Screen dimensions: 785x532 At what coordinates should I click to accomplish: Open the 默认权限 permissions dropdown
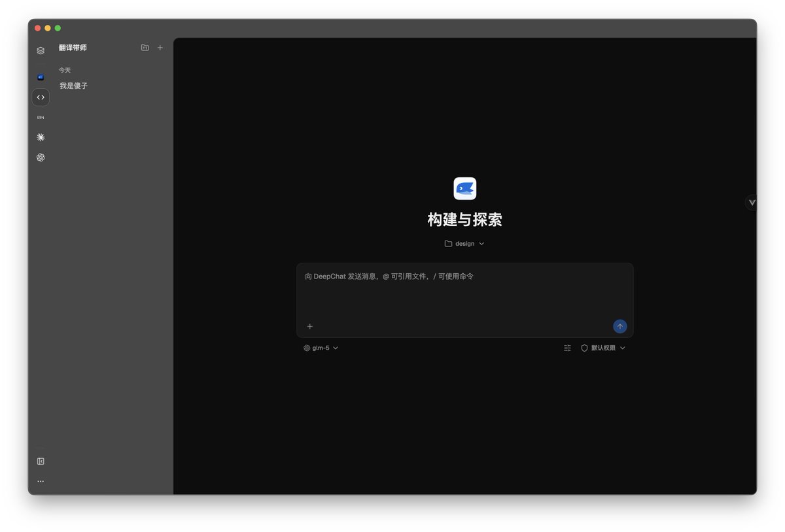point(603,348)
